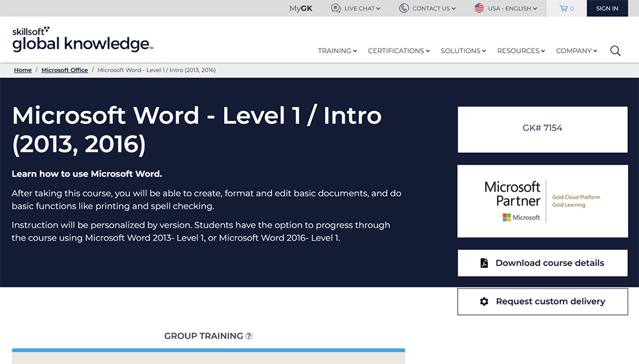This screenshot has width=639, height=364.
Task: Click the Microsoft Word course page title
Action: point(197,130)
